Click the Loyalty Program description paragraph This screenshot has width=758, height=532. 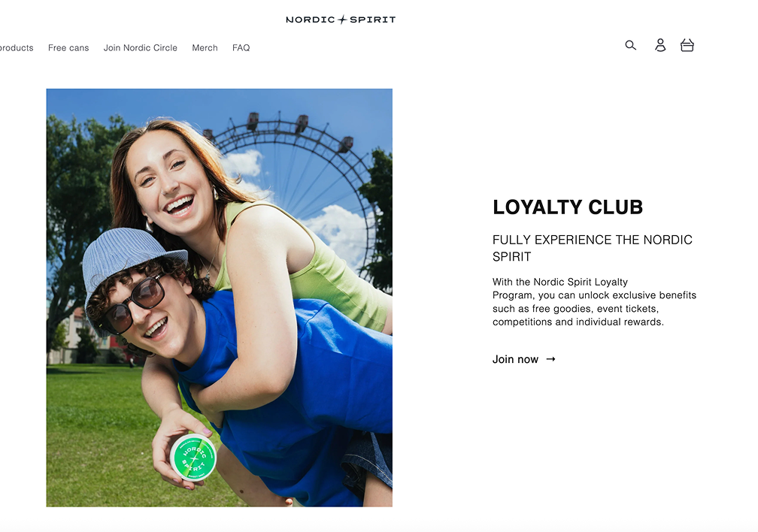click(594, 302)
